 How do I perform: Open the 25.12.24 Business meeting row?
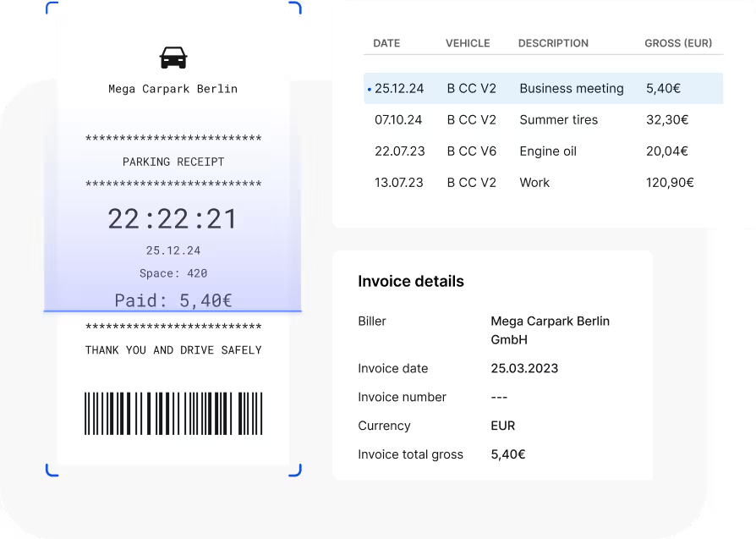click(544, 88)
